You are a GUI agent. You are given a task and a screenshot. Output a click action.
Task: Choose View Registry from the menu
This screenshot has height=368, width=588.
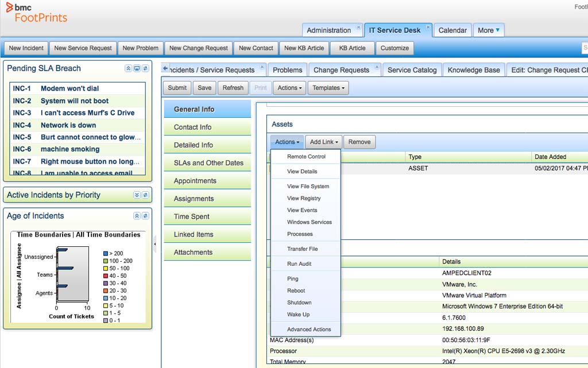(305, 198)
